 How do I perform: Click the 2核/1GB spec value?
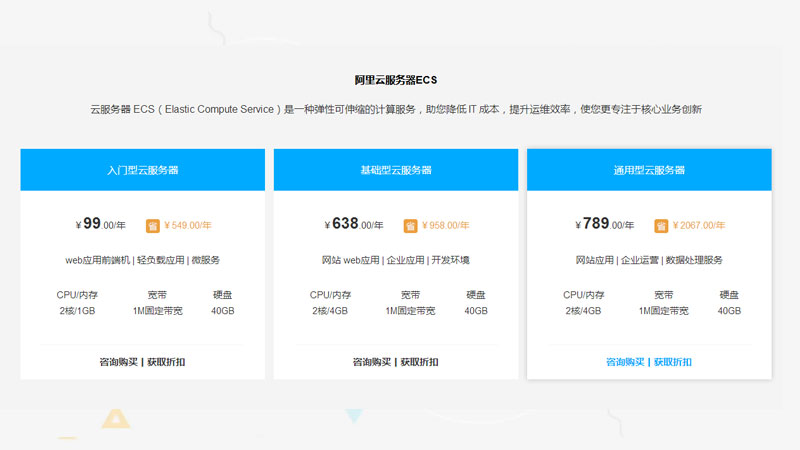pos(77,311)
